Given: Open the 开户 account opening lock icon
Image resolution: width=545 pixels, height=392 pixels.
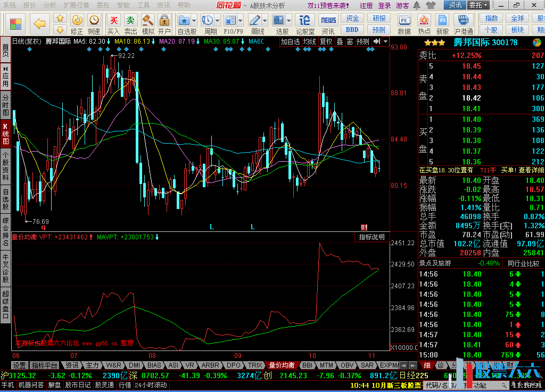Looking at the screenshot, I should coord(164,24).
